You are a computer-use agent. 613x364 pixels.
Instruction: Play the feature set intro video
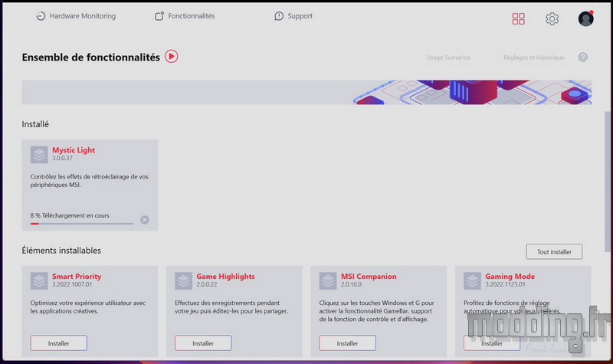click(171, 56)
